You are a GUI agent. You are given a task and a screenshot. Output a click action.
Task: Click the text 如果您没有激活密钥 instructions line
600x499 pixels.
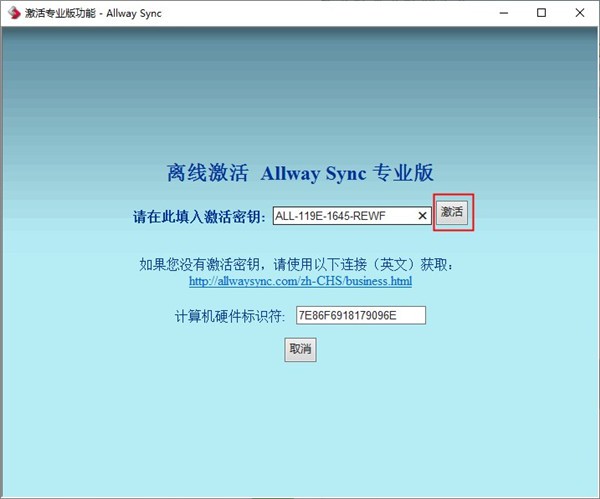pos(296,264)
